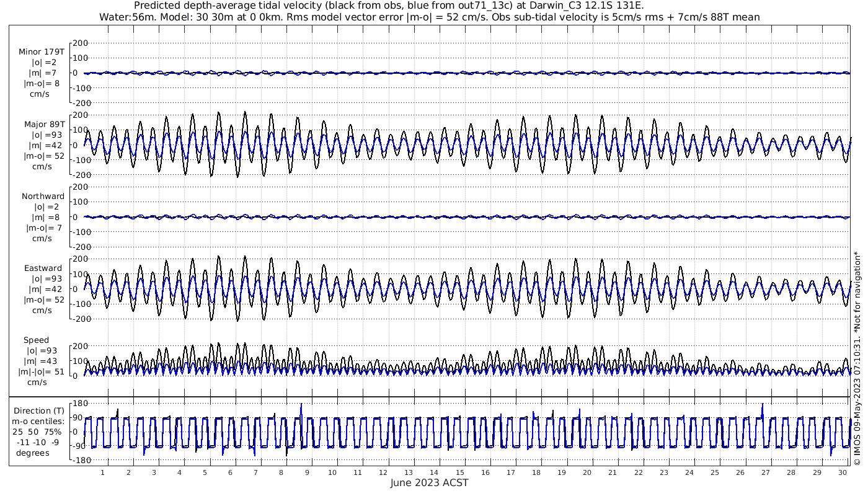Click the "Northward" panel label
Image resolution: width=868 pixels, height=496 pixels.
[43, 196]
